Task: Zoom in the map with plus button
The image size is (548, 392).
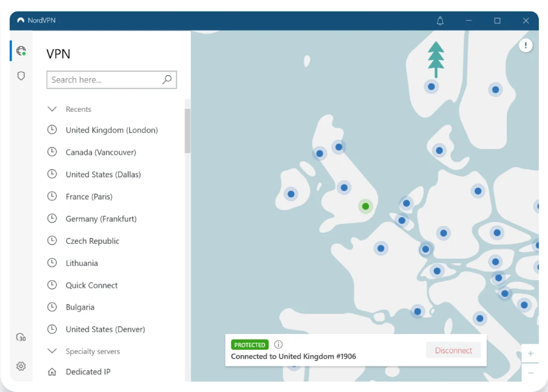Action: [530, 354]
